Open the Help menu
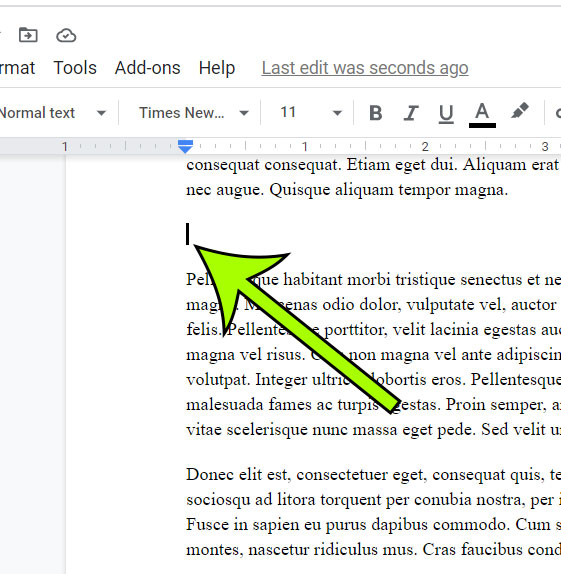Image resolution: width=561 pixels, height=574 pixels. point(217,68)
